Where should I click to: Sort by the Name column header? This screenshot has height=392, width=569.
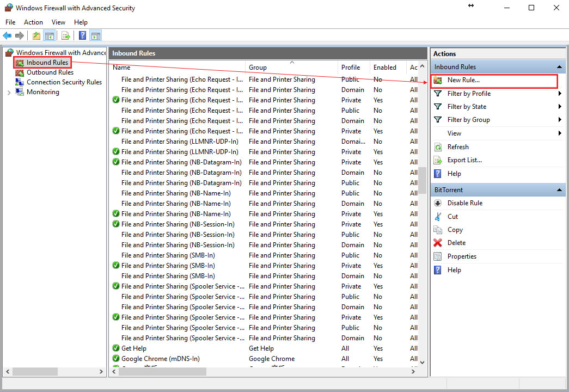(x=177, y=68)
